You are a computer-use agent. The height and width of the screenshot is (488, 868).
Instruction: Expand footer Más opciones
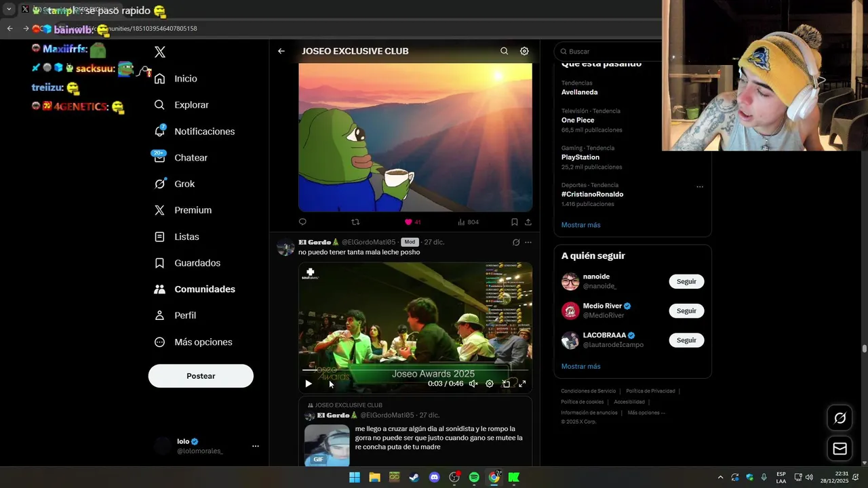tap(646, 413)
